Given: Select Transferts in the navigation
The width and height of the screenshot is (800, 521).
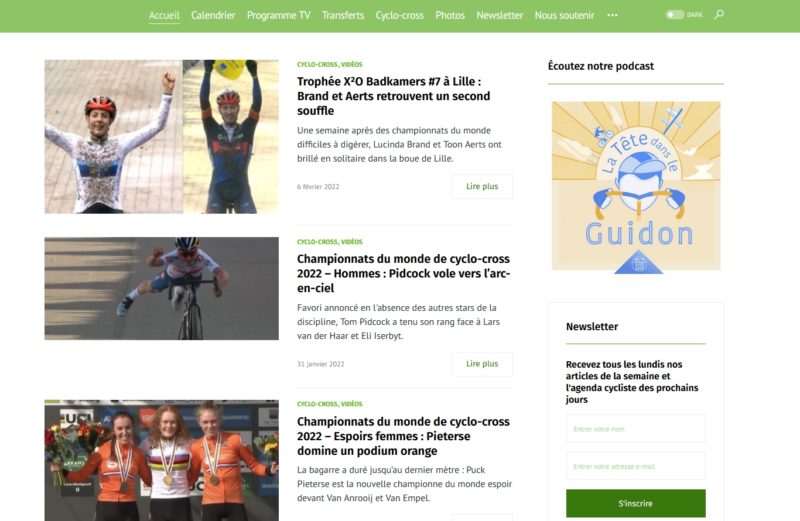Looking at the screenshot, I should point(343,15).
